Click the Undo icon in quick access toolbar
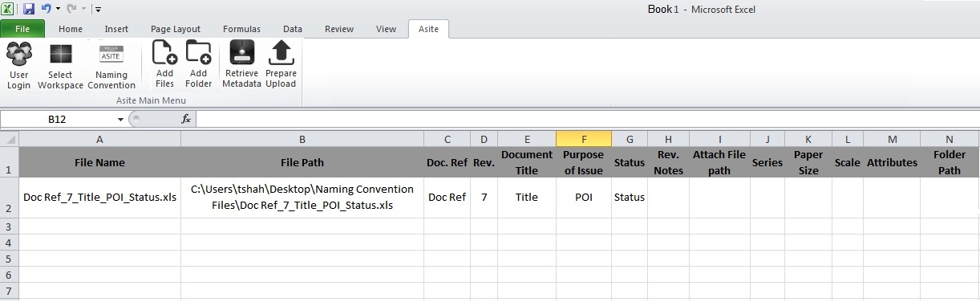The image size is (980, 302). (46, 9)
